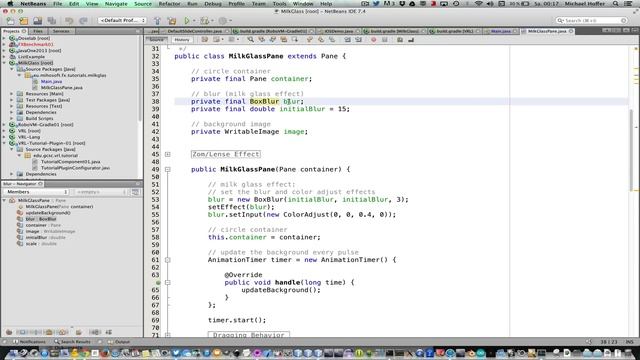Click the Search field in toolbar

592,20
